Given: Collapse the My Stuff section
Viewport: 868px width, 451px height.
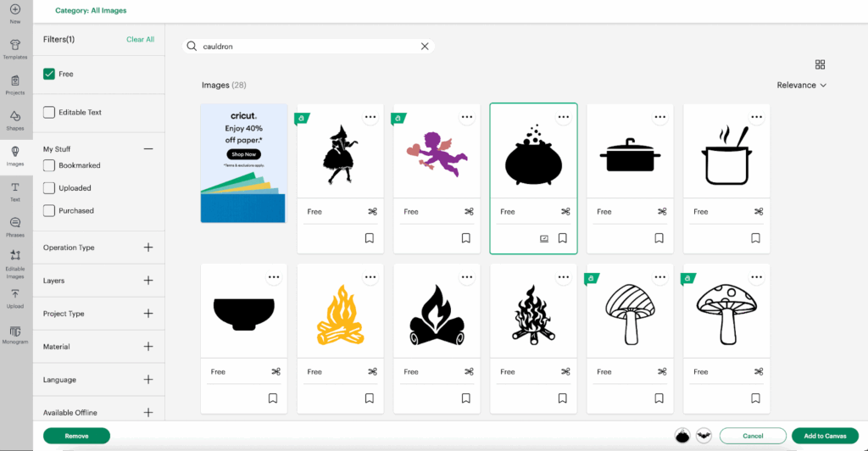Looking at the screenshot, I should (x=148, y=149).
